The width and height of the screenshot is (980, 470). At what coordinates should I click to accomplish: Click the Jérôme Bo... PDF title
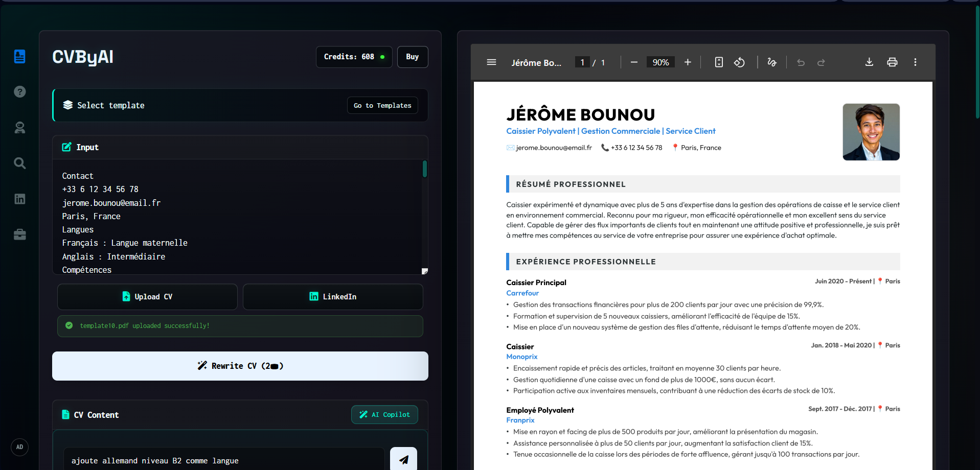pos(536,62)
